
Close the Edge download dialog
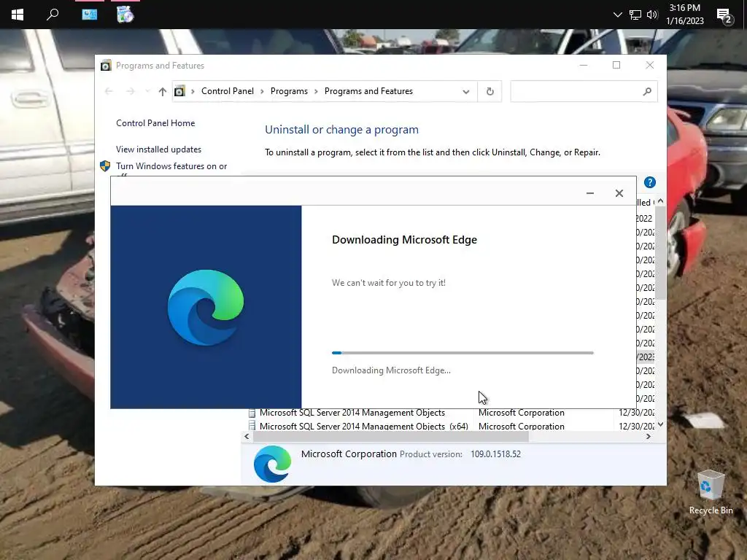pos(619,192)
